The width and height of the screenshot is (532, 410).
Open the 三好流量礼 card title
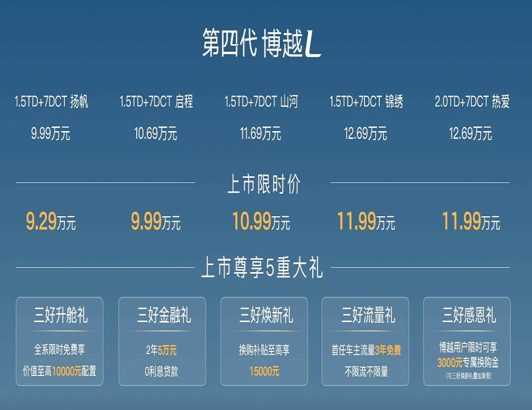(x=369, y=315)
